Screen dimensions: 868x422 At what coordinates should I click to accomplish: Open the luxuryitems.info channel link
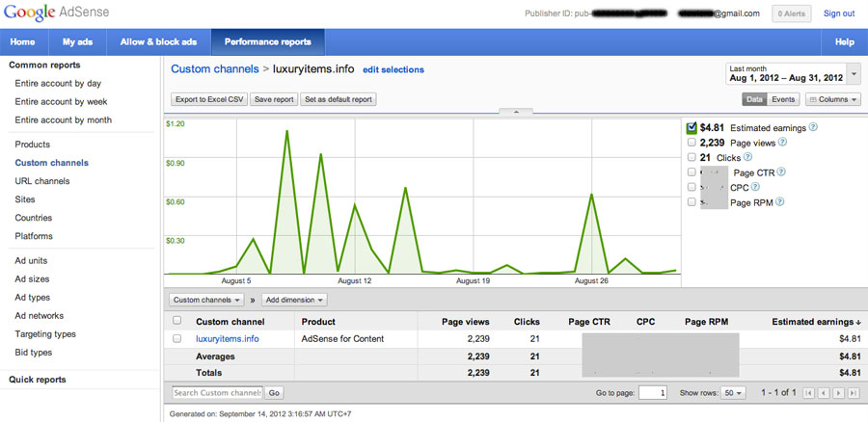[227, 338]
